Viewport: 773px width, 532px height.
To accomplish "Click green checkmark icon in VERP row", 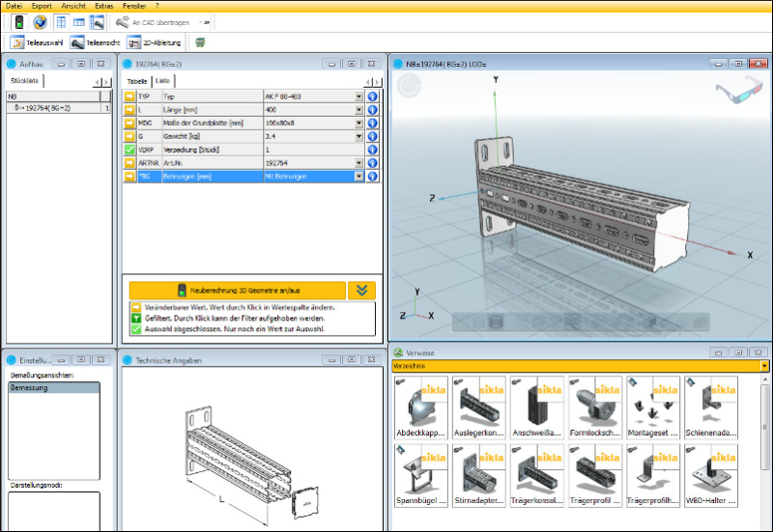I will click(129, 150).
